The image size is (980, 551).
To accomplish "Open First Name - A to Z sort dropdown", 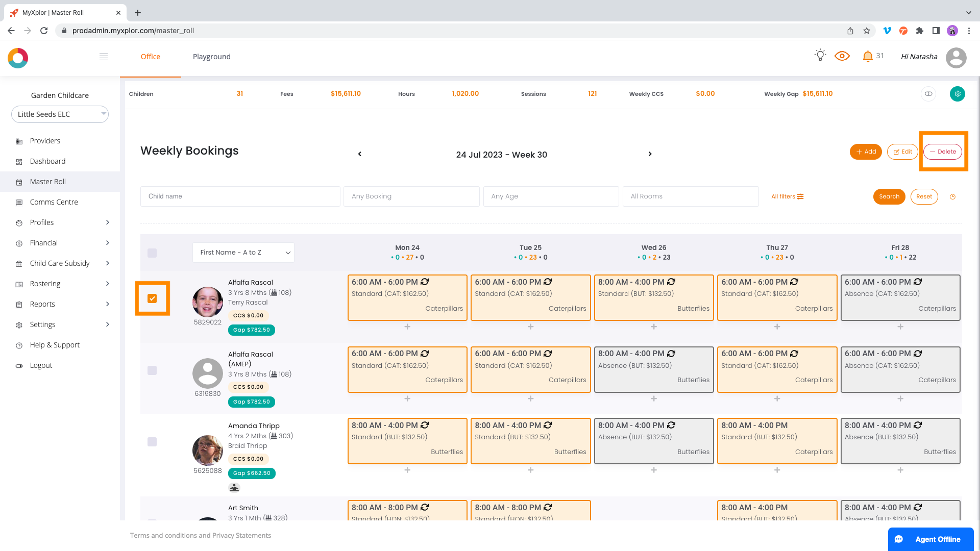I will (243, 253).
